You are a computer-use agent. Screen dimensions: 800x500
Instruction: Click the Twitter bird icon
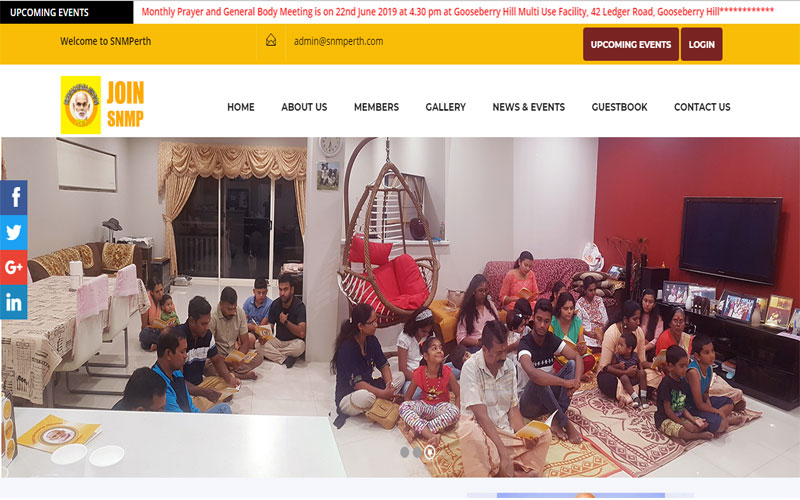[14, 232]
